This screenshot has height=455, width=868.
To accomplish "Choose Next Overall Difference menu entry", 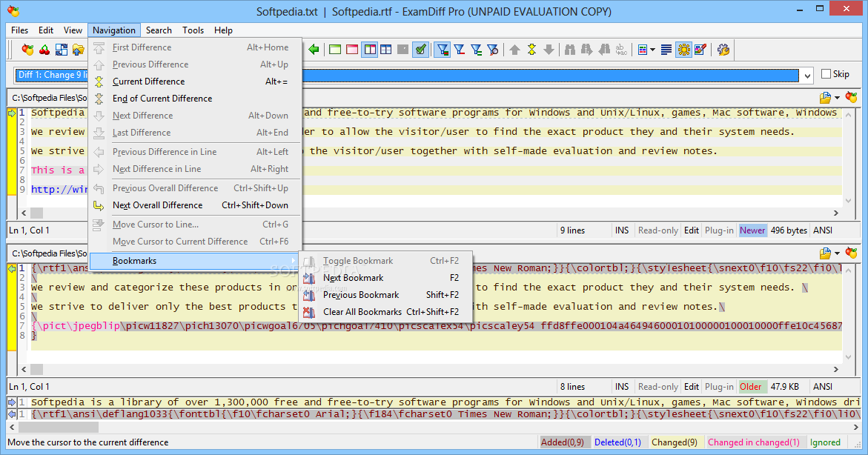I will [195, 205].
